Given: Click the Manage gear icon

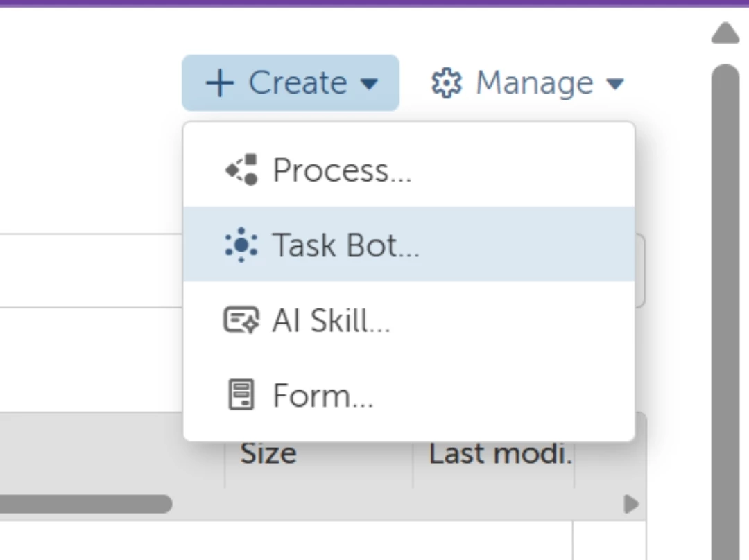Looking at the screenshot, I should point(447,83).
